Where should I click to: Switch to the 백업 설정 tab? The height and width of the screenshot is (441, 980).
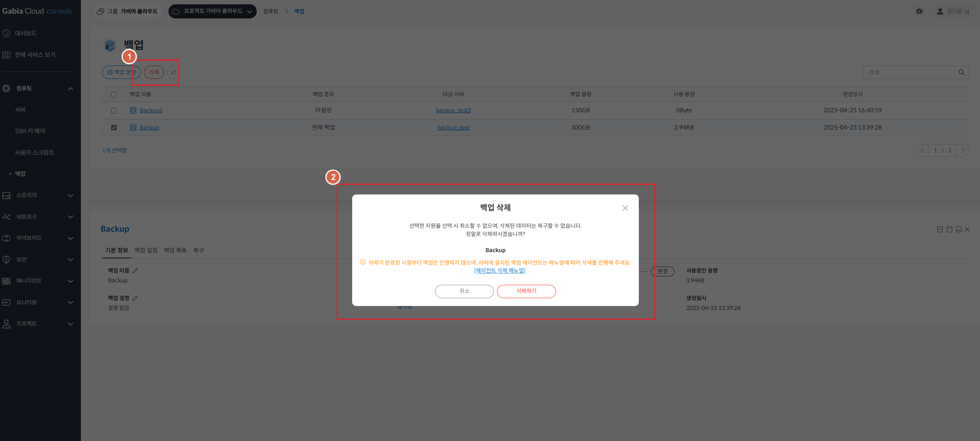[146, 251]
